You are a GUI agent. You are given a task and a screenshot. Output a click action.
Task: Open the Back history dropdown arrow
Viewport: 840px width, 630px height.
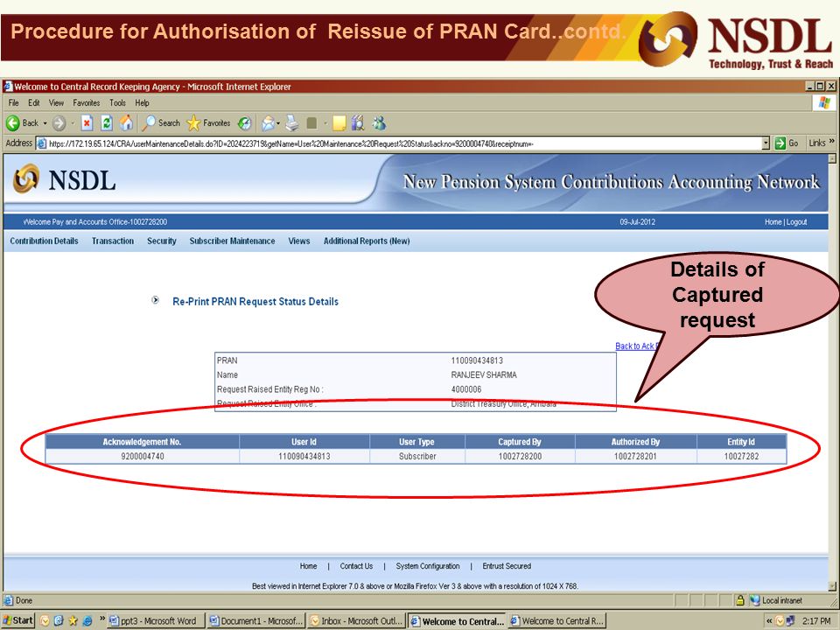[x=45, y=123]
